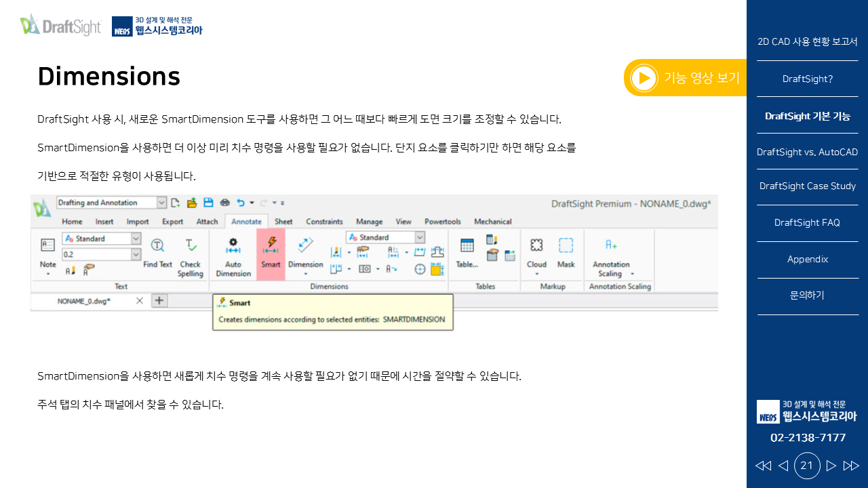Go to the next page arrow
This screenshot has height=488, width=868.
click(x=831, y=466)
